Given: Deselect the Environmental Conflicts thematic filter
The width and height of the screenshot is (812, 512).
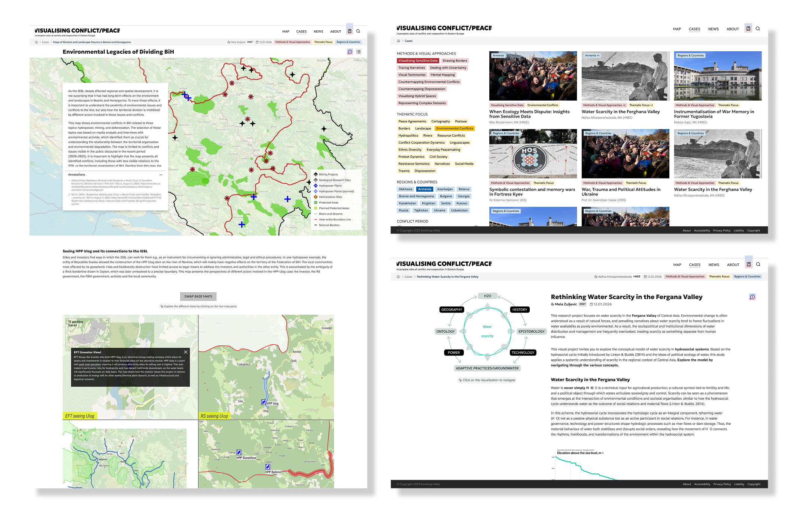Looking at the screenshot, I should click(x=454, y=128).
